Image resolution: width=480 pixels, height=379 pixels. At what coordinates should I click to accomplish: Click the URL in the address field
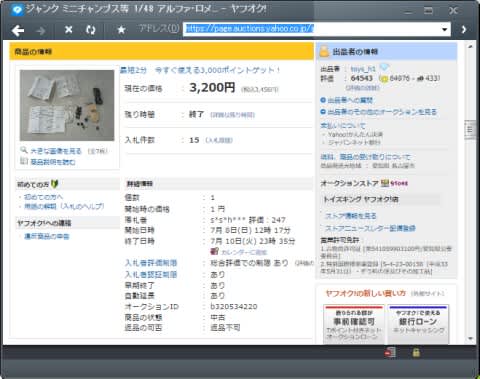coord(249,29)
